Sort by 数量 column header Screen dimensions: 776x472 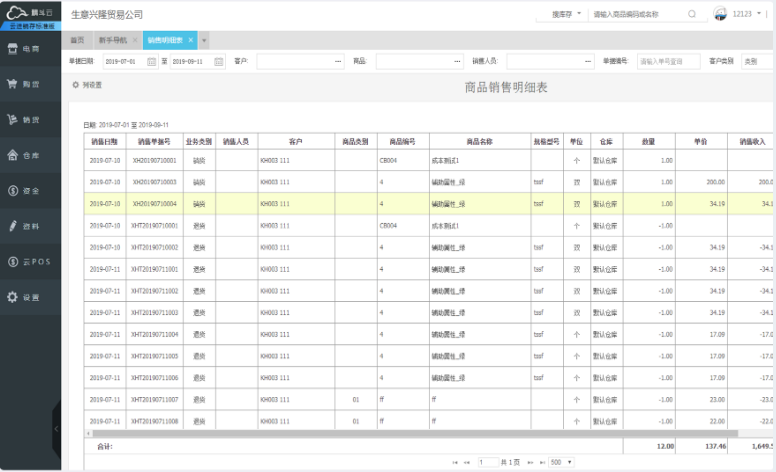click(x=649, y=142)
